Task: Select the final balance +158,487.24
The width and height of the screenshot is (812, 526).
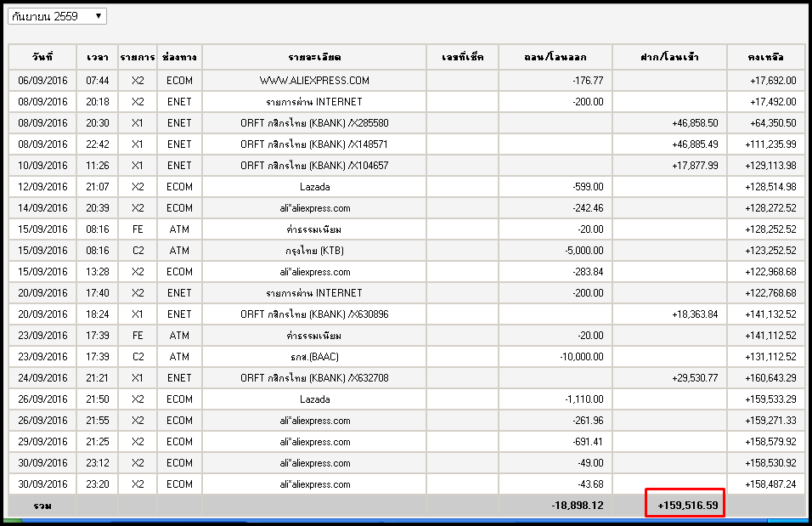Action: point(770,484)
